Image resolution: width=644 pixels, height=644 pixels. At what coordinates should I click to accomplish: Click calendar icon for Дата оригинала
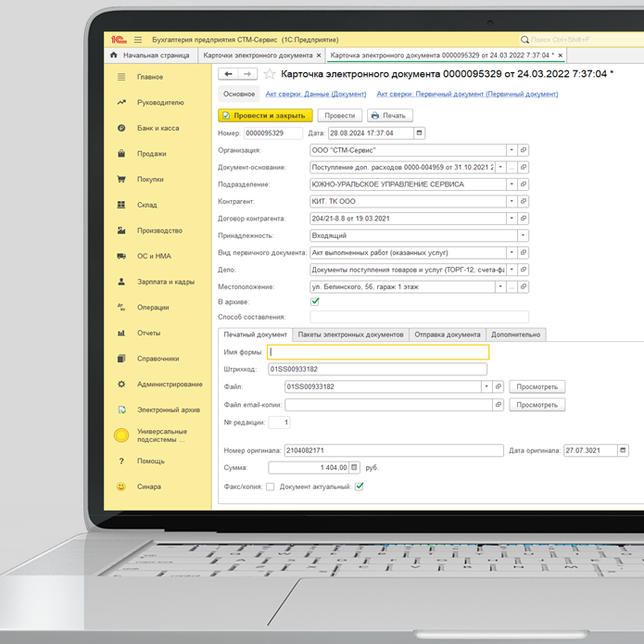tap(624, 450)
